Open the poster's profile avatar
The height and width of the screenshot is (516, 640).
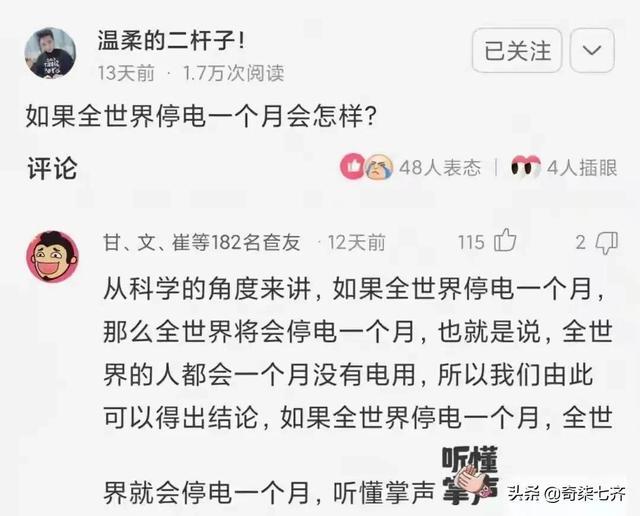[51, 53]
